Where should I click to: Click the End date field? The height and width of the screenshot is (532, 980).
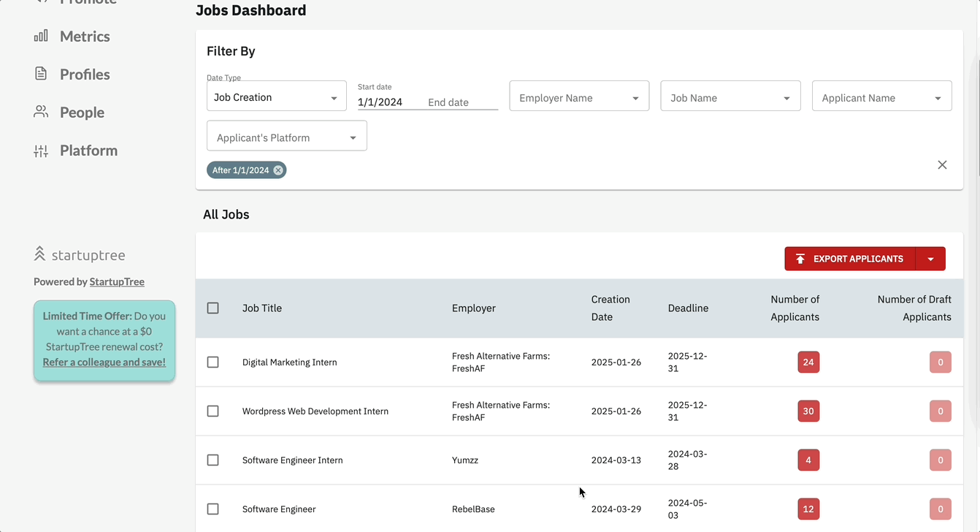[x=462, y=102]
